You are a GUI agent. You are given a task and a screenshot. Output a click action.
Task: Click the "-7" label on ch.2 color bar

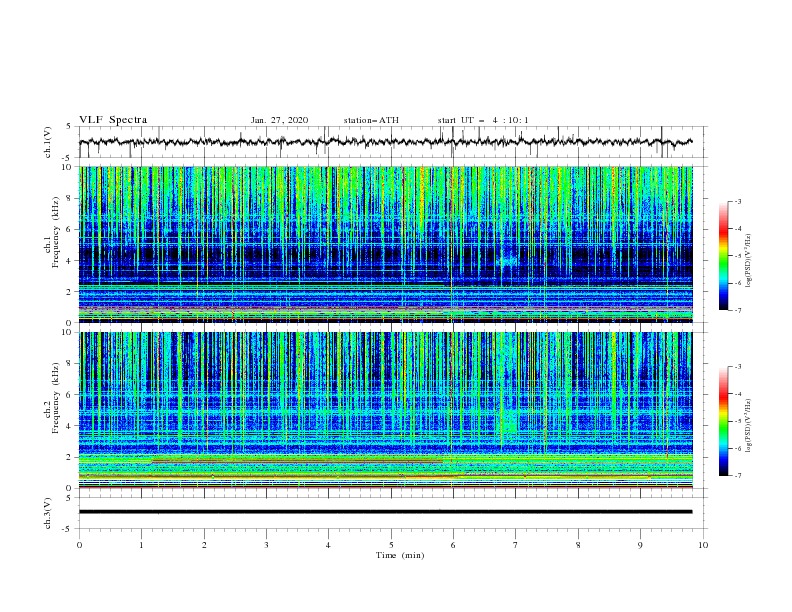coord(737,476)
